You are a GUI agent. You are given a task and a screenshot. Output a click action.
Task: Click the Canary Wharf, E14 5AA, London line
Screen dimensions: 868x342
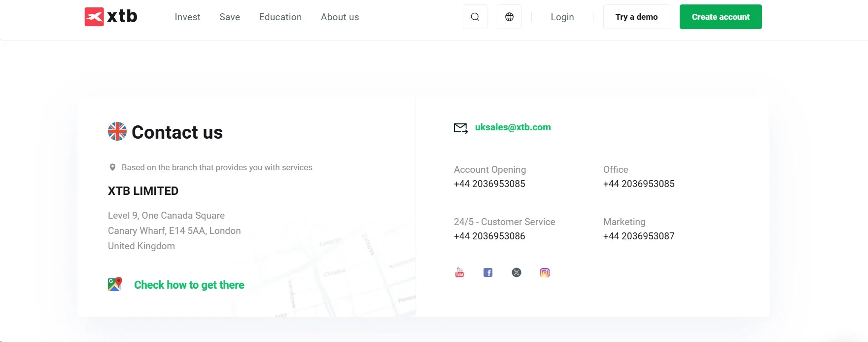pos(174,230)
